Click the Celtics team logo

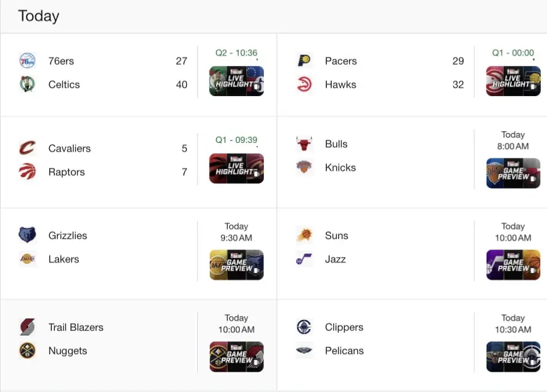[x=27, y=84]
